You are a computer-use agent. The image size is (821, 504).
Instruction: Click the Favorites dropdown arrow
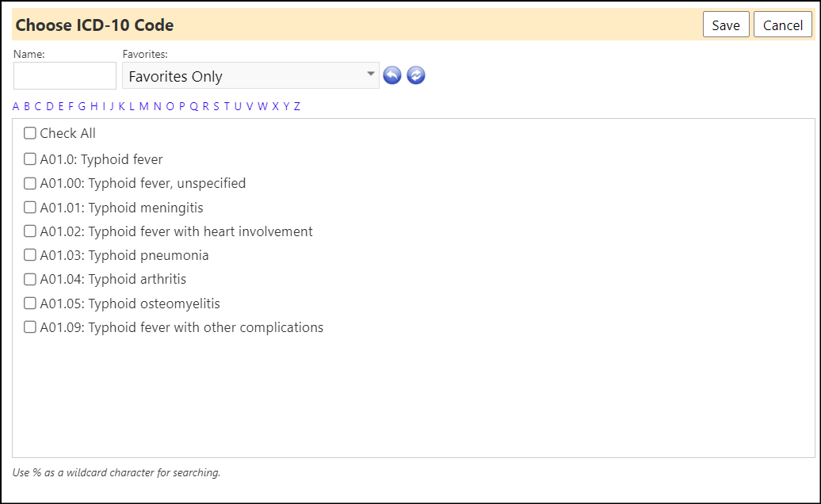(x=370, y=74)
